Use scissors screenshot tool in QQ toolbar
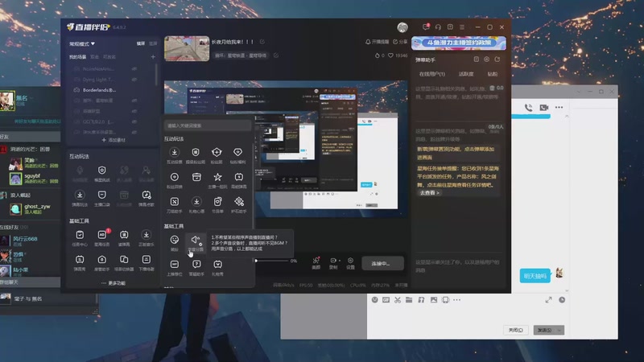 397,300
